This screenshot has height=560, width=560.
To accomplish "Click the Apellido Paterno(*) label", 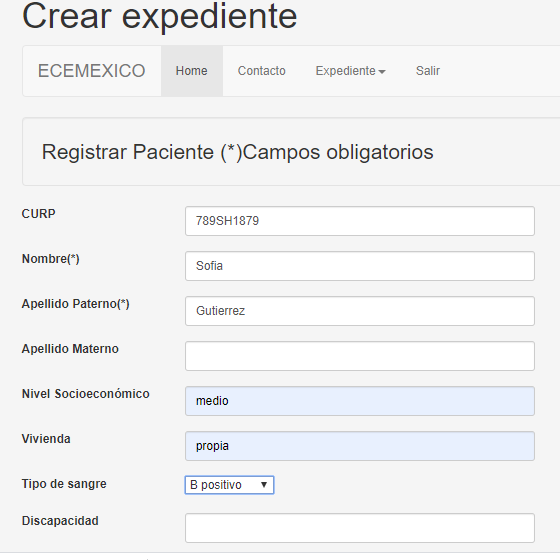I will point(75,304).
